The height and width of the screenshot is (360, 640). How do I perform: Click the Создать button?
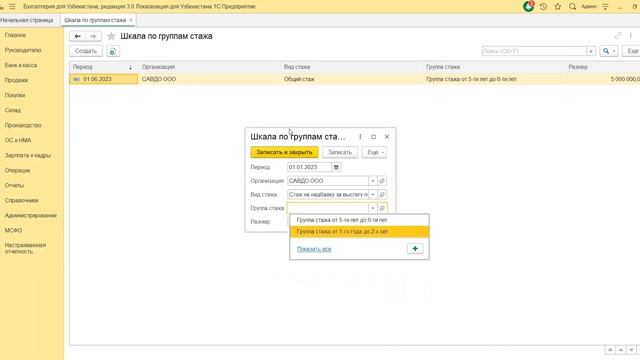tap(86, 51)
